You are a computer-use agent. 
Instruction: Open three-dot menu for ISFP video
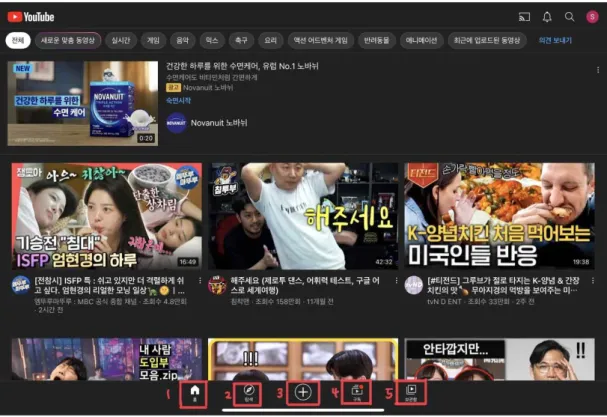click(x=200, y=281)
